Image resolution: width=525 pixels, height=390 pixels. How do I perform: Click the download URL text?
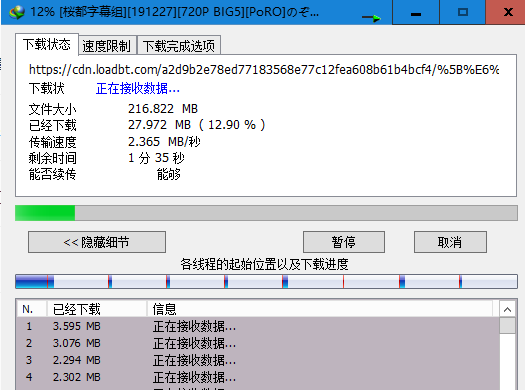tap(264, 70)
